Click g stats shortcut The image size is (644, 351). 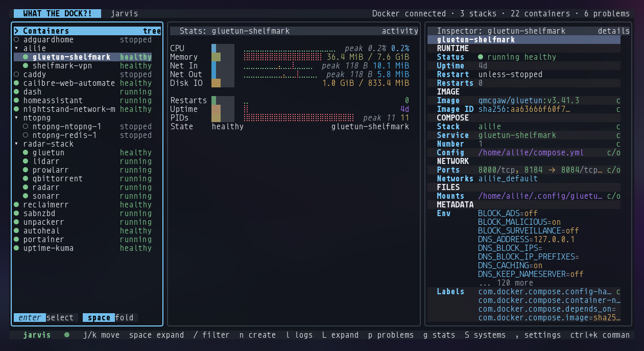[x=439, y=335]
